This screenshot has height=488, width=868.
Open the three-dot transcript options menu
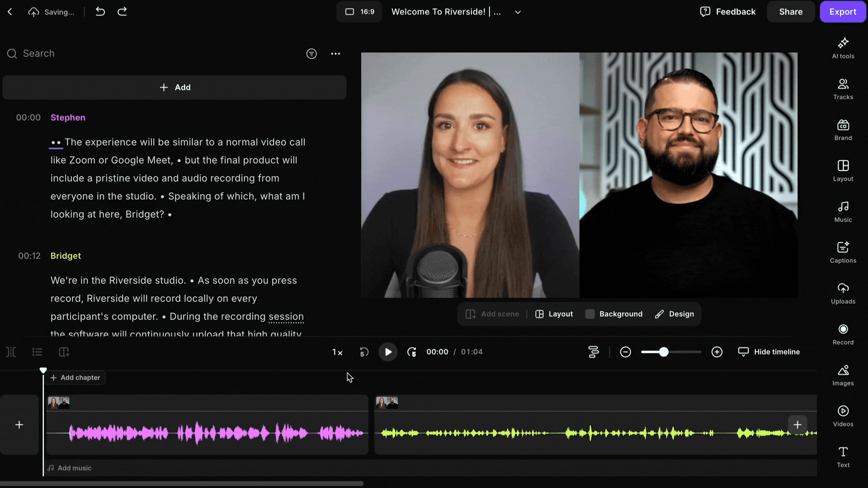point(335,54)
